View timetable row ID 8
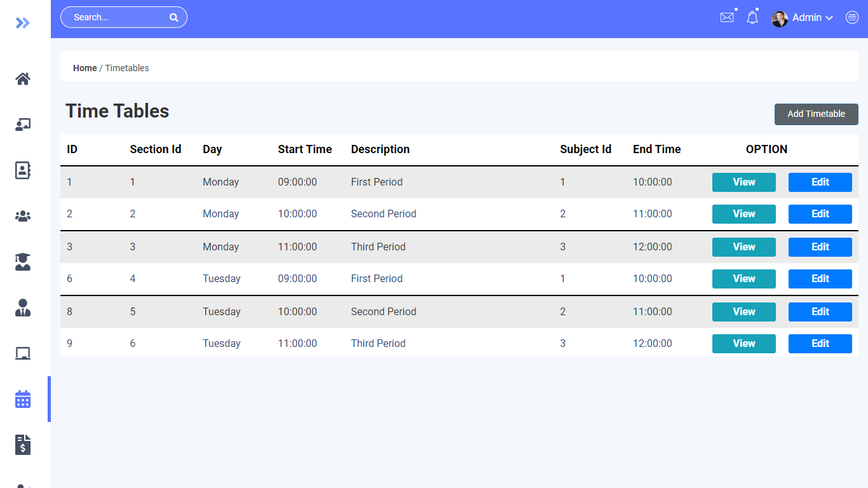This screenshot has width=868, height=488. click(744, 312)
